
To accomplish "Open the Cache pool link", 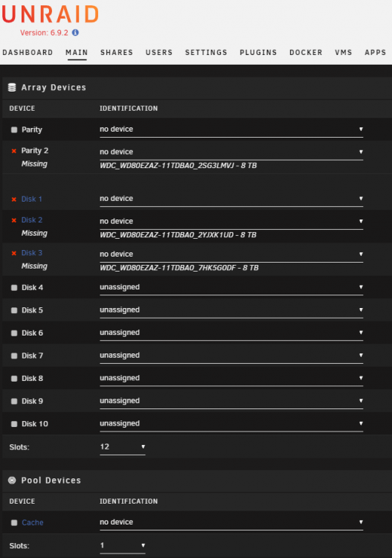I will (33, 522).
